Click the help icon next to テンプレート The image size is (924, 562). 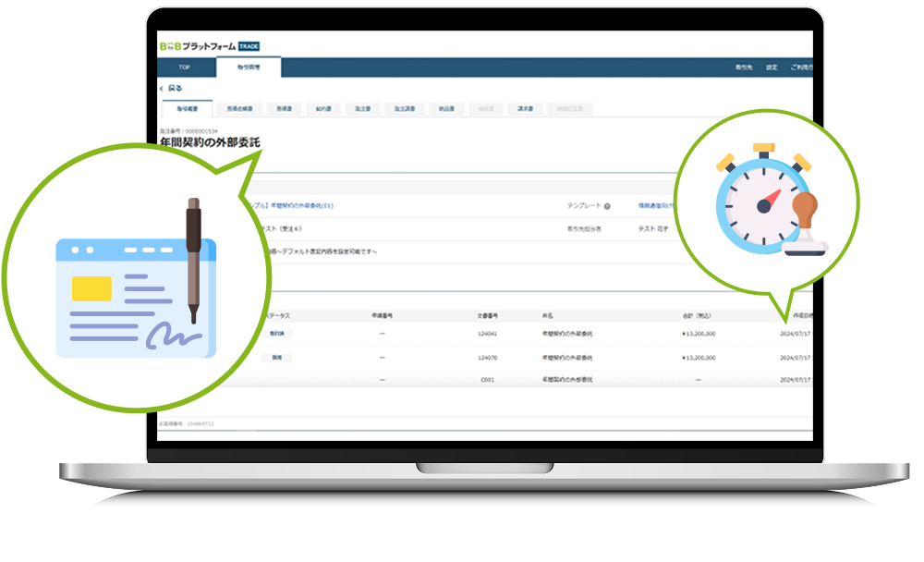point(607,206)
